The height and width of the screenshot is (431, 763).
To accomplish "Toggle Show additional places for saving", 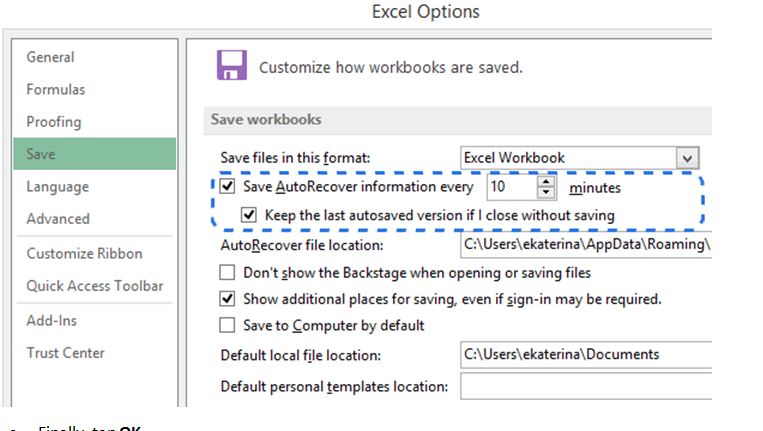I will pos(227,299).
